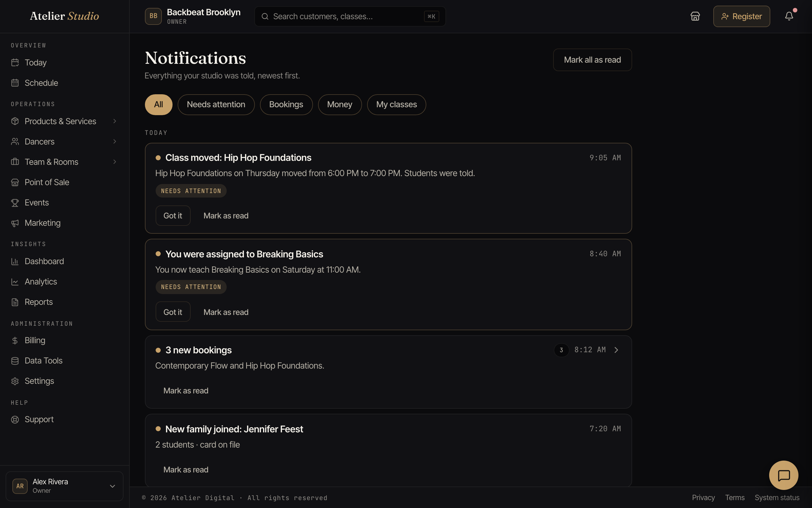812x508 pixels.
Task: Click NEEDS ATTENTION tag on Breaking Basics card
Action: tap(191, 287)
